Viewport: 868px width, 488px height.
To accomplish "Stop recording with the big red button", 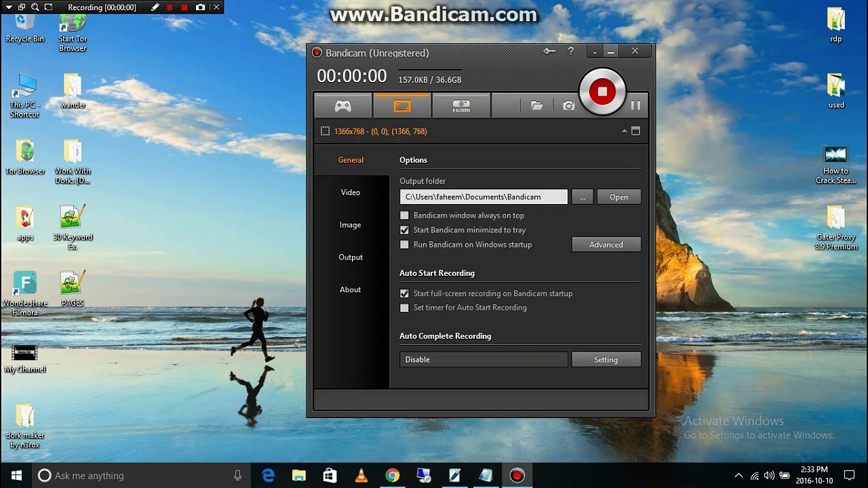I will click(602, 92).
